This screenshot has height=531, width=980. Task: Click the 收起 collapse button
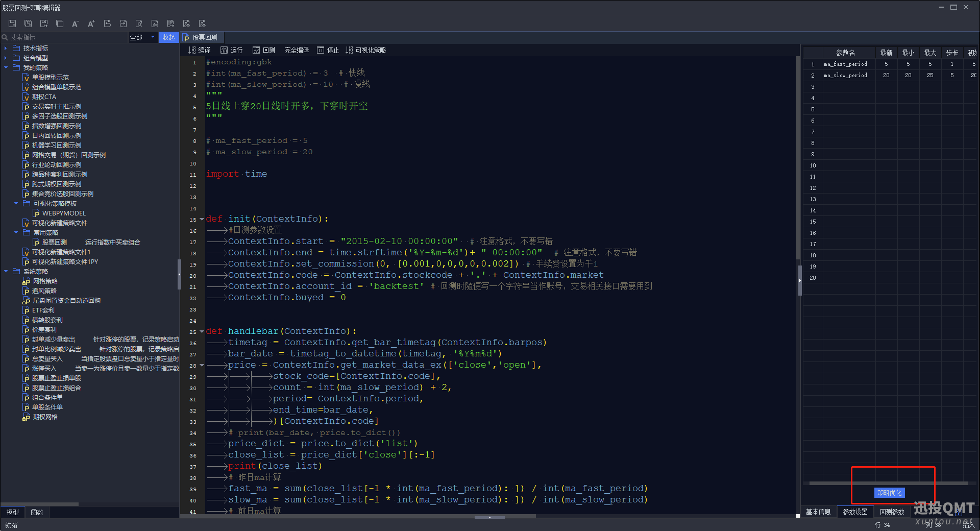pyautogui.click(x=168, y=37)
